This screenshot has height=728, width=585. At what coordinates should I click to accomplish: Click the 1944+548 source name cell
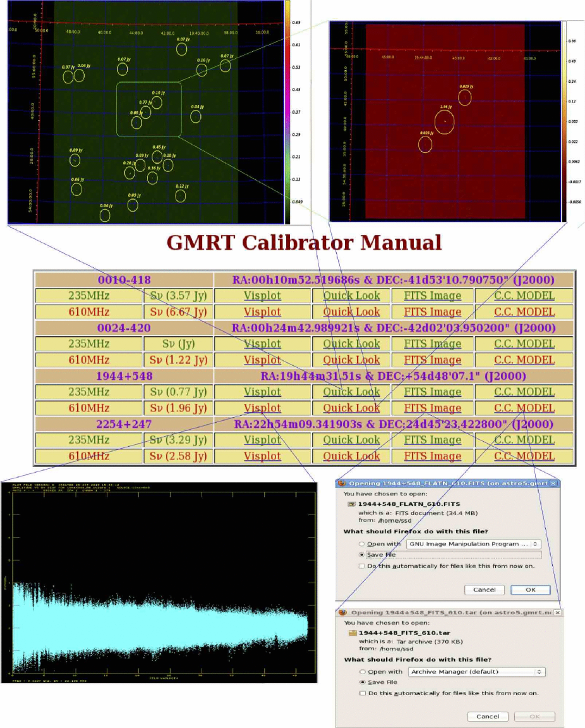tap(124, 376)
